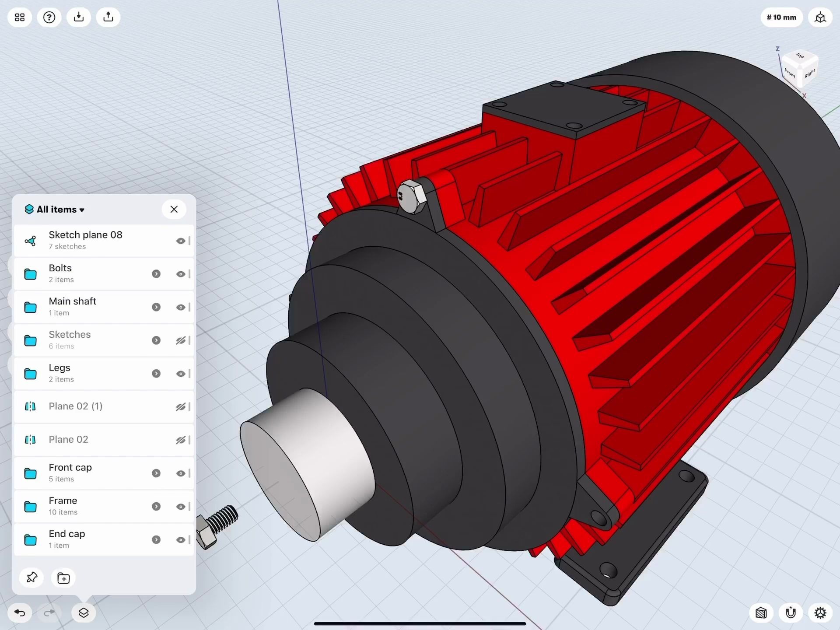Screen dimensions: 840x630
Task: Open the help menu via question mark icon
Action: tap(49, 17)
